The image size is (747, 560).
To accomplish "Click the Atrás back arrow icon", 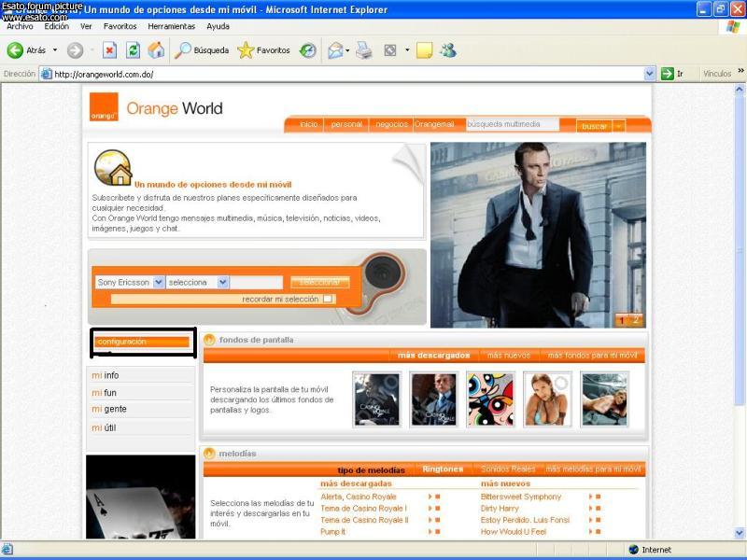I will pos(15,50).
